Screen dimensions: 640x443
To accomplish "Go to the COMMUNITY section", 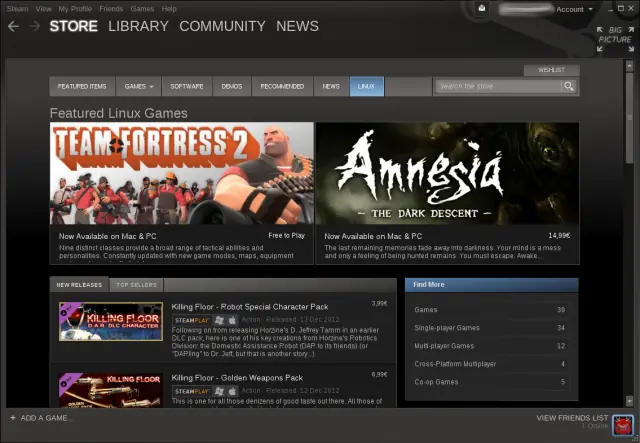I will click(x=222, y=26).
